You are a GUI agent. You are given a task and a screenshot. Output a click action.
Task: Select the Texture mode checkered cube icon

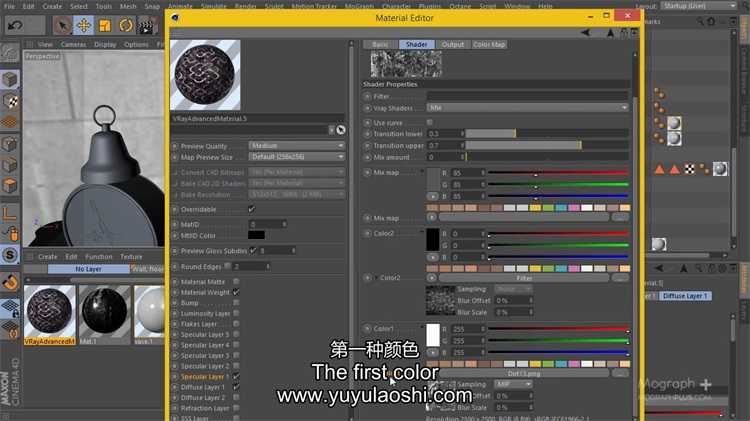(10, 101)
